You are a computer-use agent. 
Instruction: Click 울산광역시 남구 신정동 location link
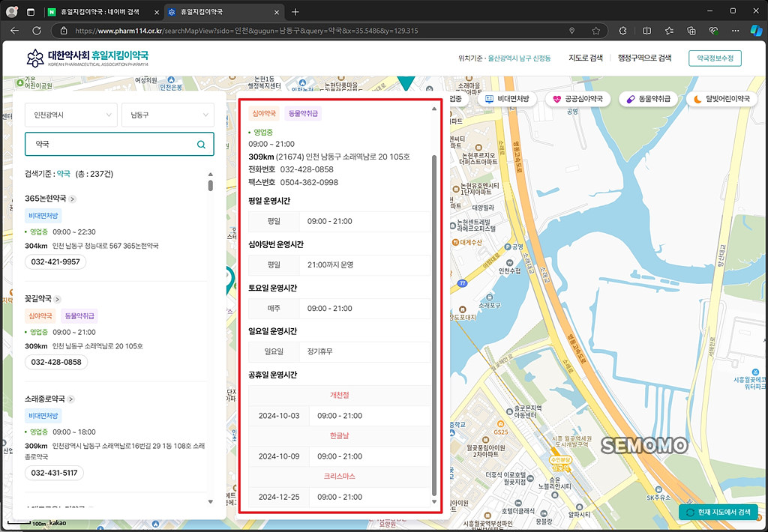[520, 58]
